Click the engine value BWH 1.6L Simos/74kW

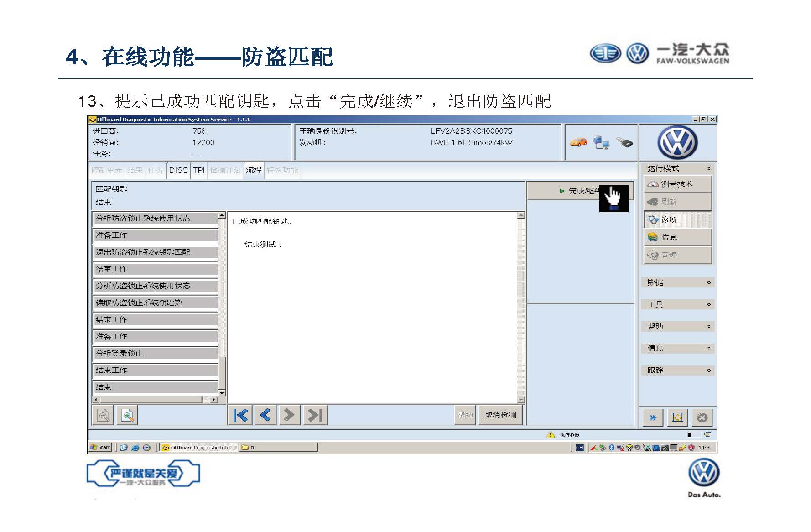[471, 142]
